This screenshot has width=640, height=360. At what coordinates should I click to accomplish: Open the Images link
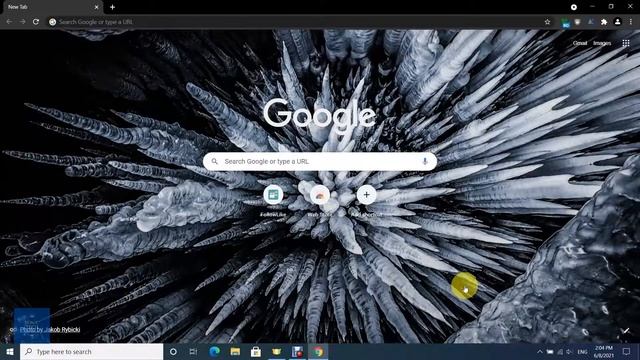click(602, 43)
